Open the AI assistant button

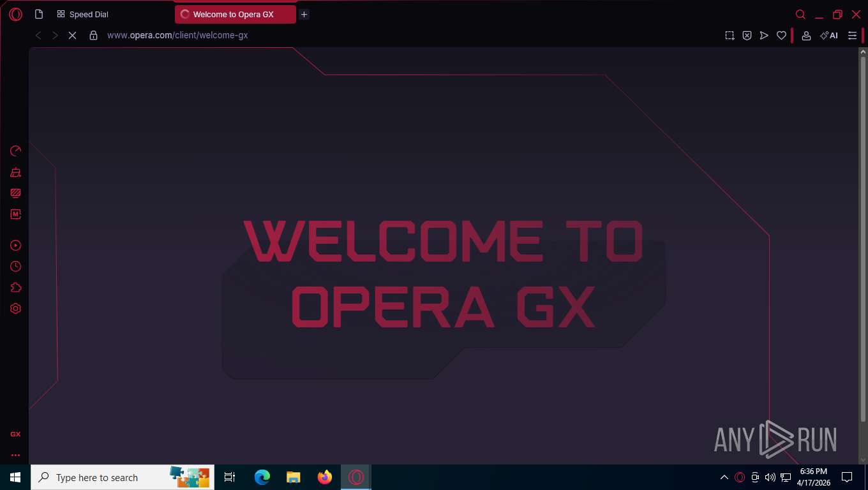(829, 36)
